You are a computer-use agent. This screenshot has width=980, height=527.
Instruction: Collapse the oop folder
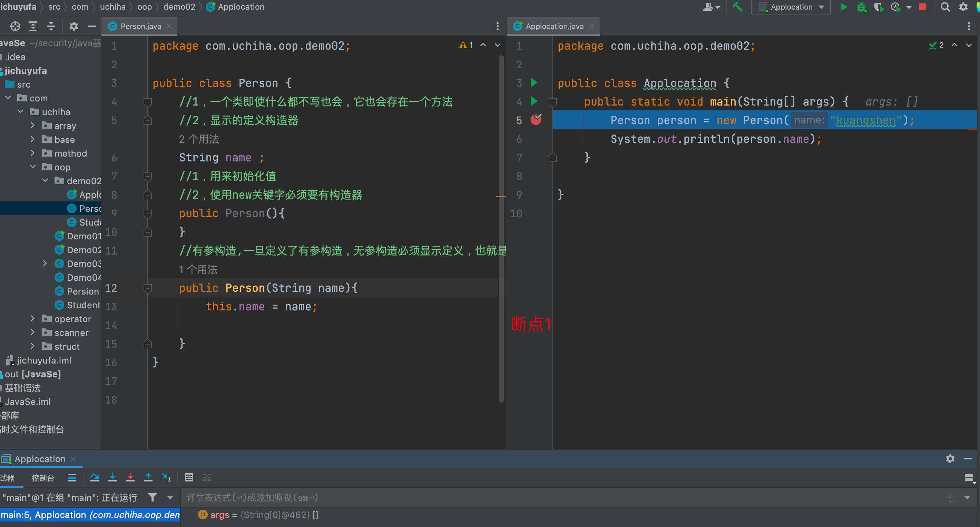point(33,167)
